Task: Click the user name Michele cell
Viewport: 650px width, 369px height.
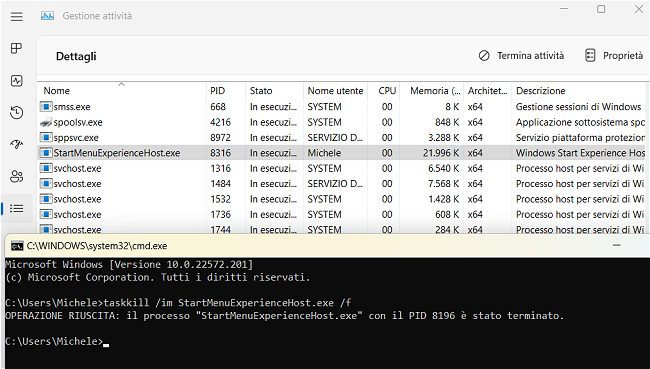Action: 324,153
